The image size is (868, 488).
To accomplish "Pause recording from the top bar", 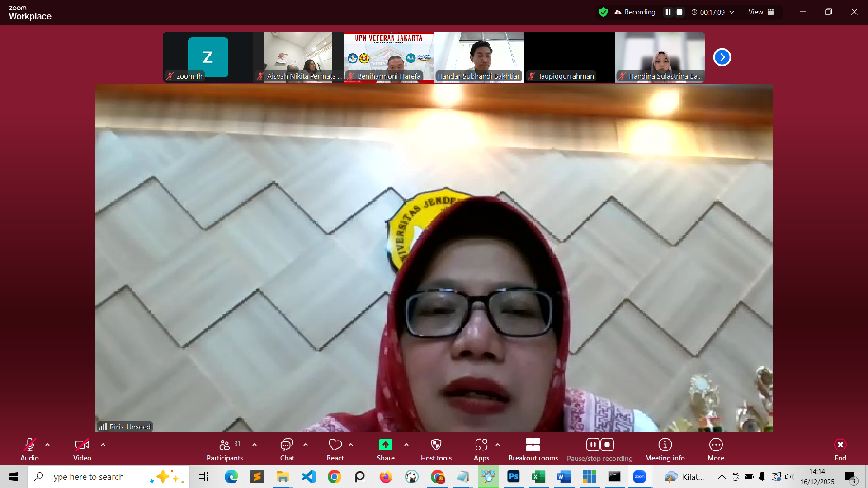I will [x=668, y=12].
